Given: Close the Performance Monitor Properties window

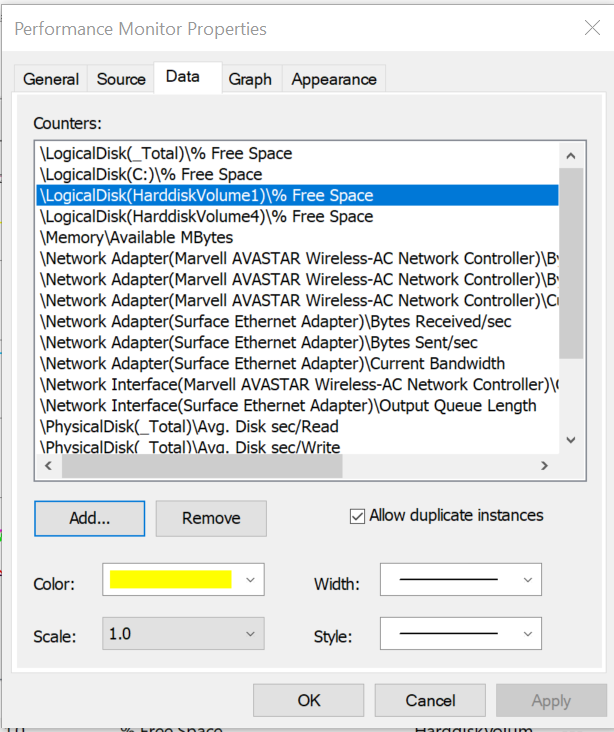Looking at the screenshot, I should coord(591,28).
